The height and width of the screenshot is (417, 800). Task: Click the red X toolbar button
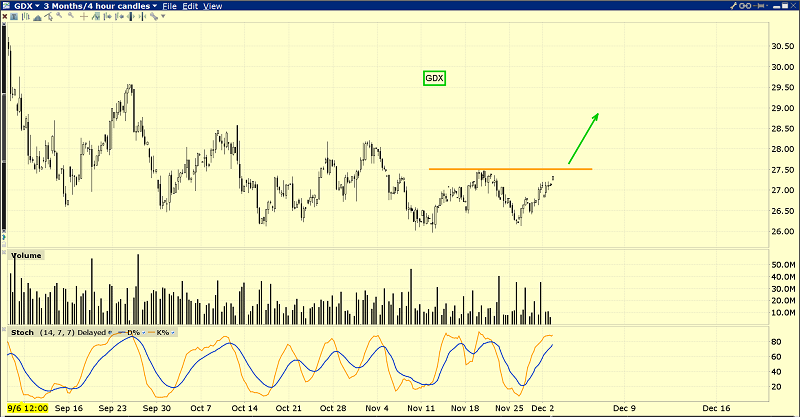point(5,16)
